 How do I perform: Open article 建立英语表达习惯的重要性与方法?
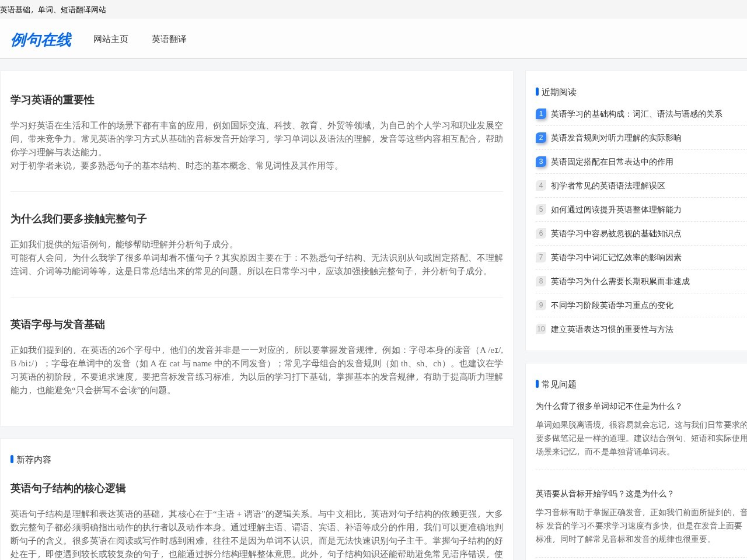pyautogui.click(x=612, y=329)
